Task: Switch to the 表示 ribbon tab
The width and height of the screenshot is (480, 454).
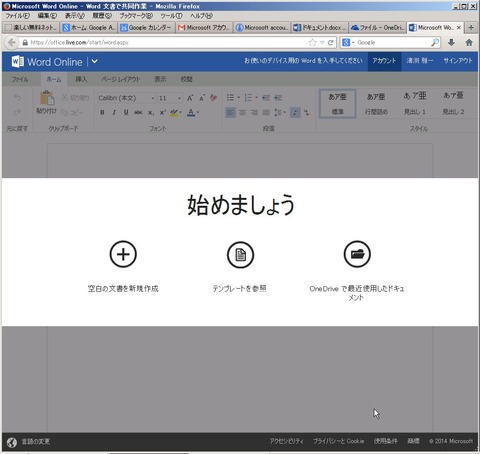Action: click(160, 79)
